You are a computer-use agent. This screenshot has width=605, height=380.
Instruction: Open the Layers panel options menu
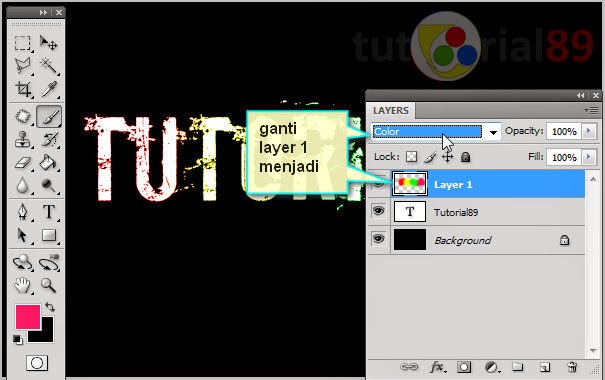click(591, 111)
